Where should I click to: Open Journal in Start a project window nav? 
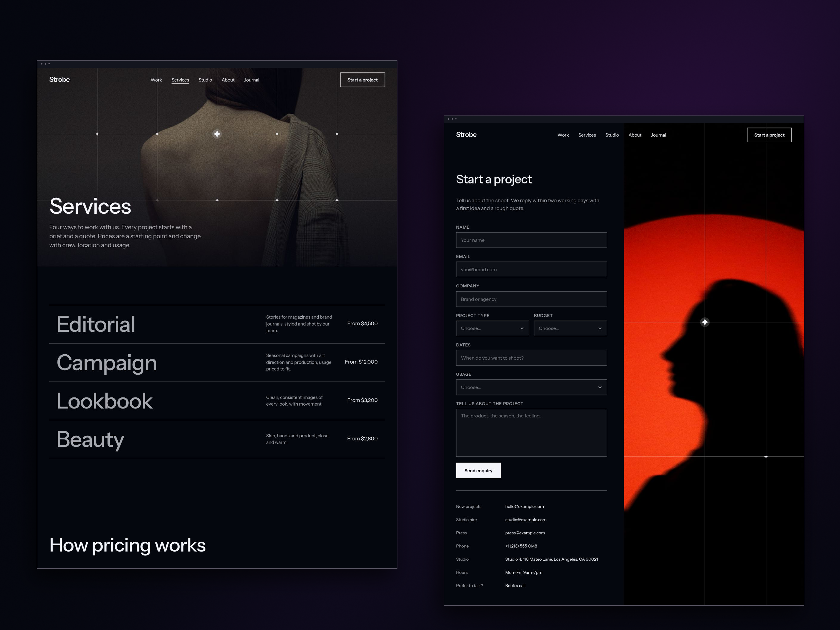click(658, 135)
